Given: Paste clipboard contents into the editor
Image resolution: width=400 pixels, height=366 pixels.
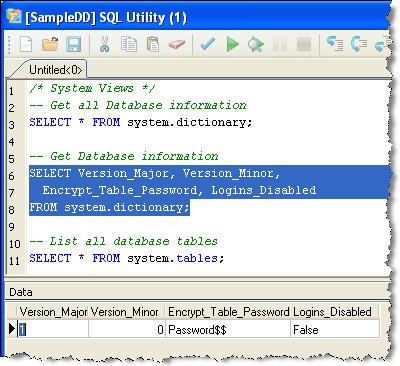Looking at the screenshot, I should point(153,44).
